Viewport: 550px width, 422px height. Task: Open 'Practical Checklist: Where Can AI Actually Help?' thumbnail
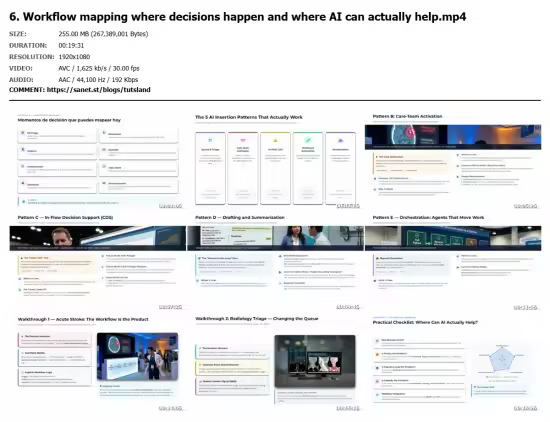point(453,362)
